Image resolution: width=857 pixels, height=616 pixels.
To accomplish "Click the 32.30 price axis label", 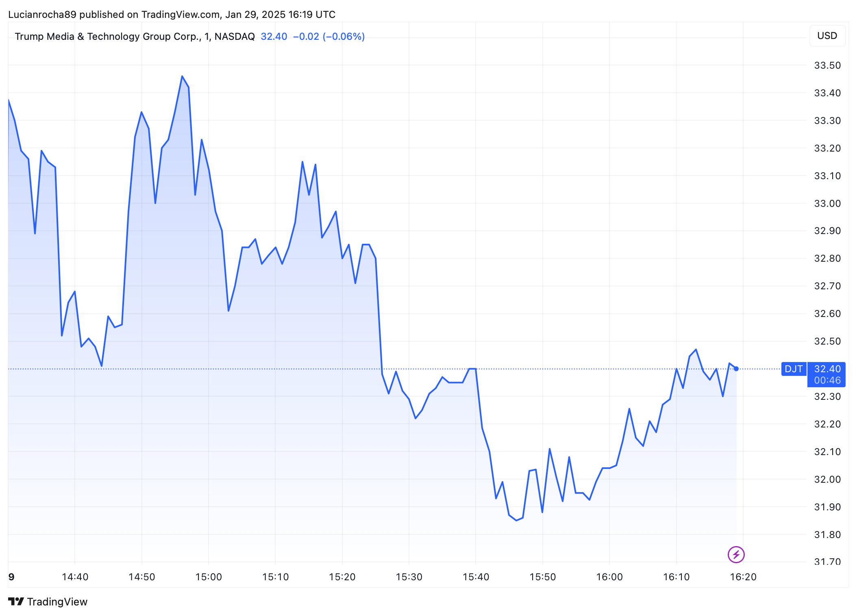I will [x=827, y=397].
